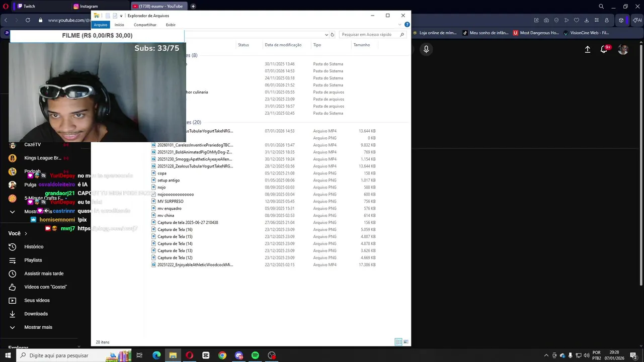
Task: Open the Quick Access Toolbar customize dropdown
Action: 121,16
